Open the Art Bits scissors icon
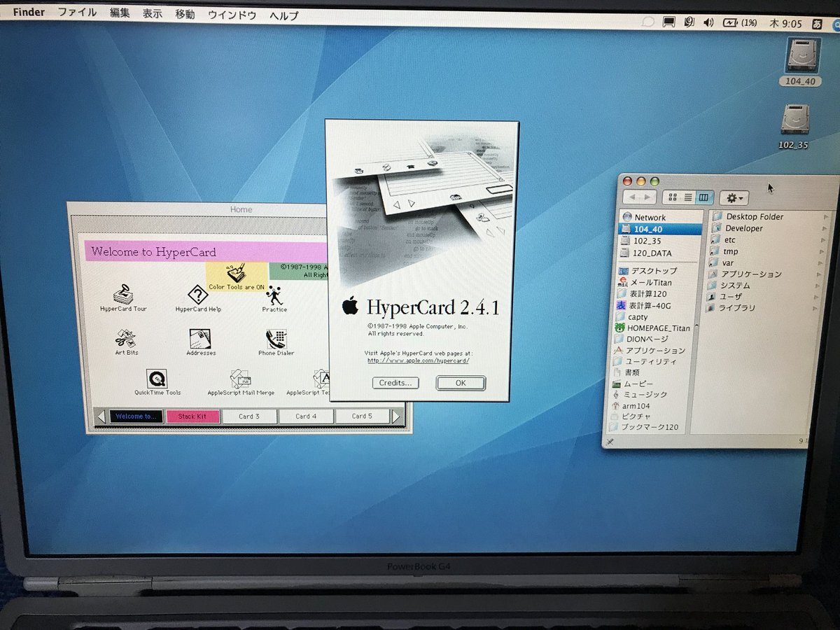This screenshot has height=630, width=840. click(127, 339)
